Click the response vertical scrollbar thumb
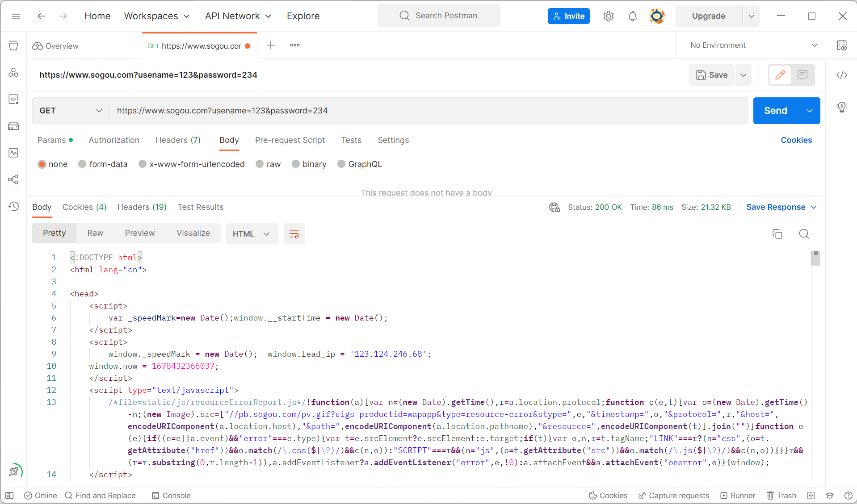857x504 pixels. (x=816, y=258)
